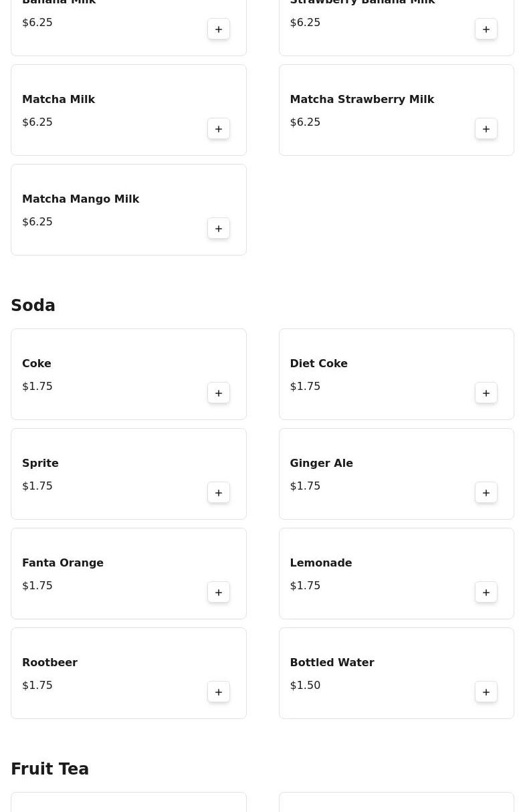
Task: Select the Lemonade $1.75 price text
Action: pyautogui.click(x=305, y=585)
